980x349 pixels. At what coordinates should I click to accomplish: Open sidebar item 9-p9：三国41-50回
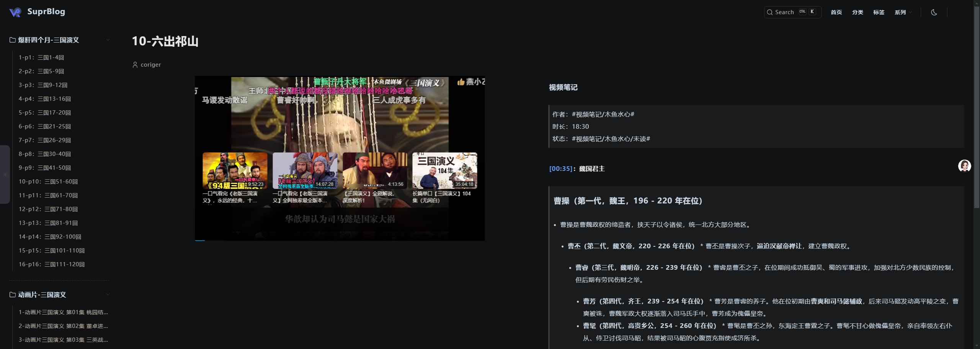[45, 168]
